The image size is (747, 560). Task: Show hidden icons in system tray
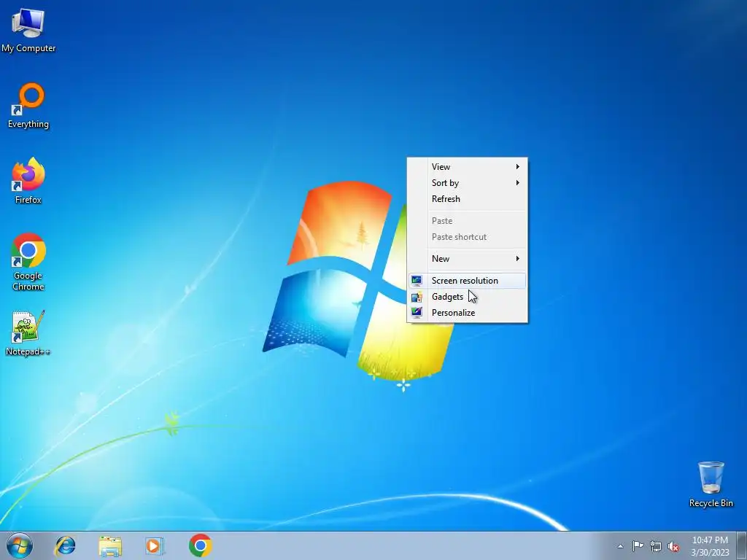(x=620, y=546)
